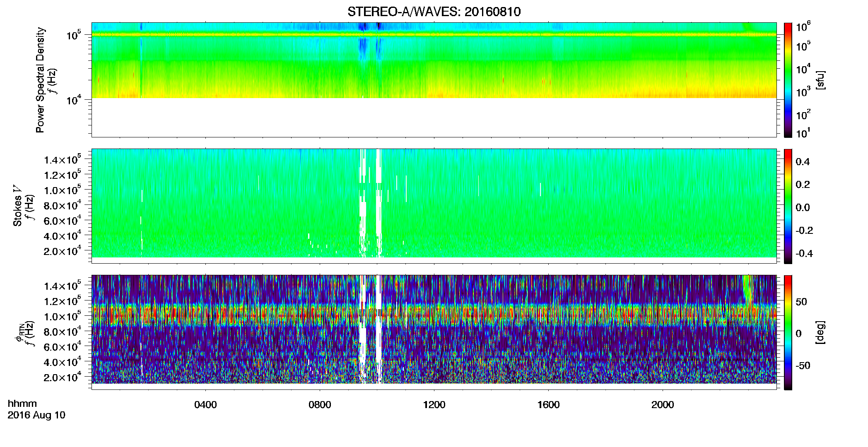Click the power spectral density spectrogram panel
The width and height of the screenshot is (868, 447).
pos(434,80)
